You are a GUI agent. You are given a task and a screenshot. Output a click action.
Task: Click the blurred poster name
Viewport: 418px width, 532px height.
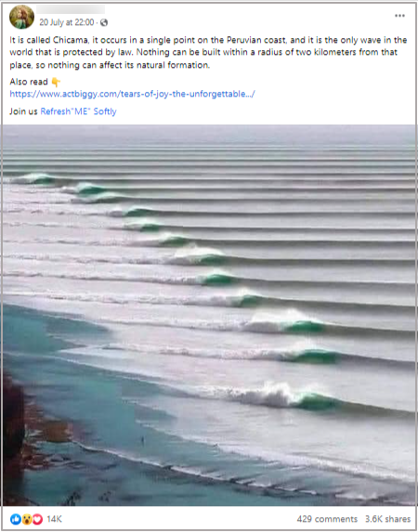(71, 9)
